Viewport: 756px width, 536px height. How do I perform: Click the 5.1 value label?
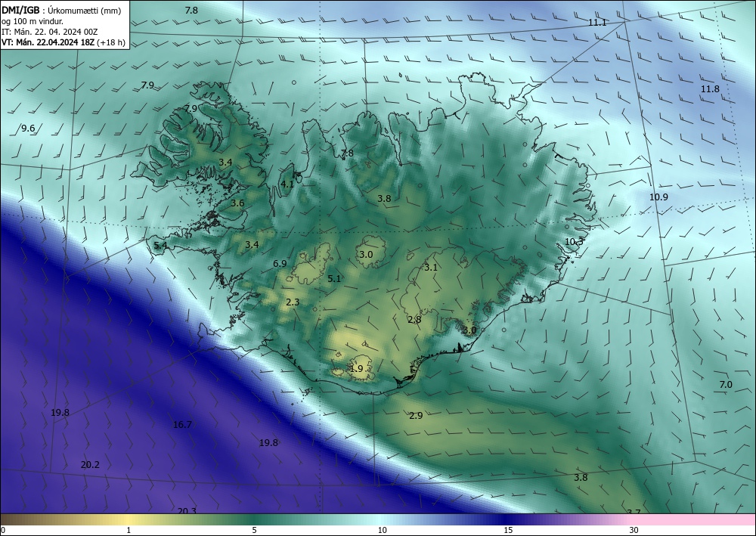(x=334, y=279)
